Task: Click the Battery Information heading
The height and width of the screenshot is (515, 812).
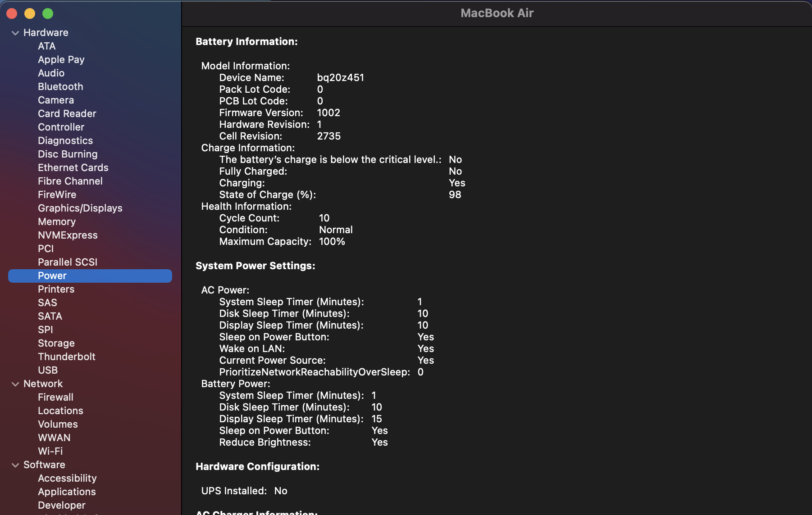Action: [x=247, y=42]
